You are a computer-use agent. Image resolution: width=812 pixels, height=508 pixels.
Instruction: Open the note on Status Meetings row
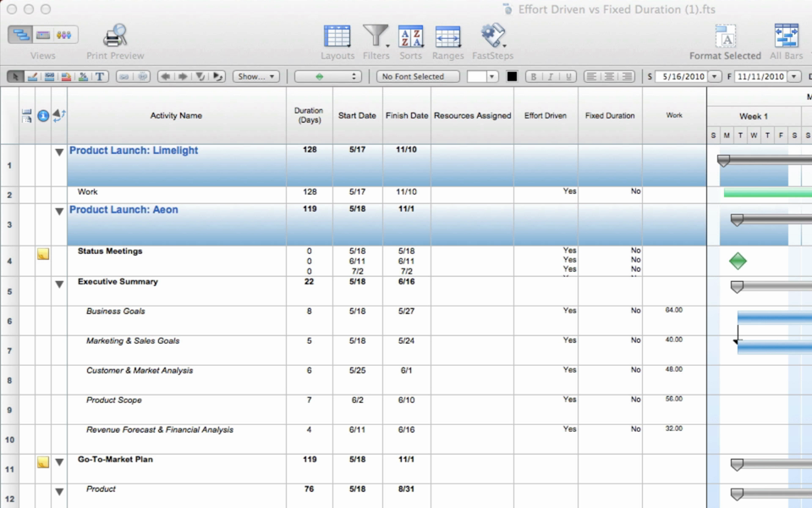point(43,254)
